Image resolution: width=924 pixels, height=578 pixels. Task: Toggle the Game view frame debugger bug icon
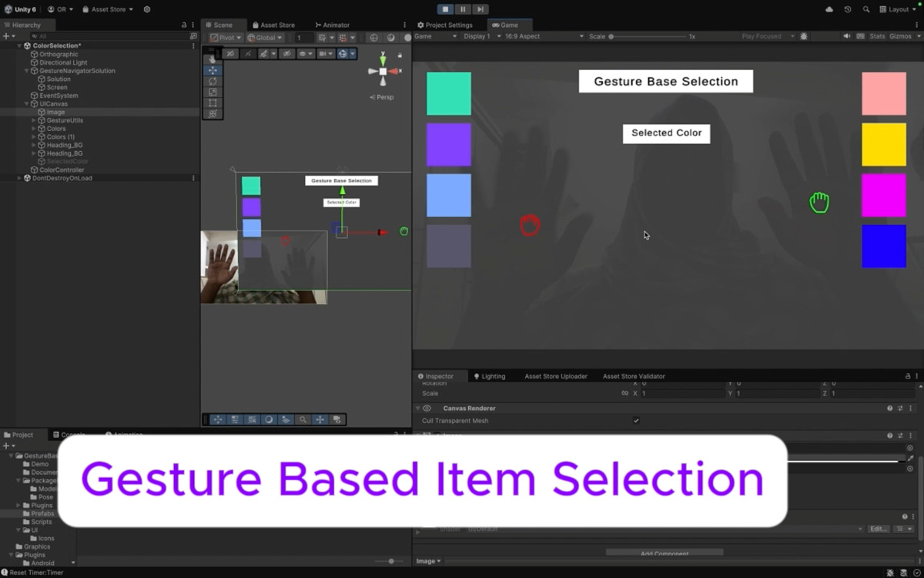click(804, 36)
